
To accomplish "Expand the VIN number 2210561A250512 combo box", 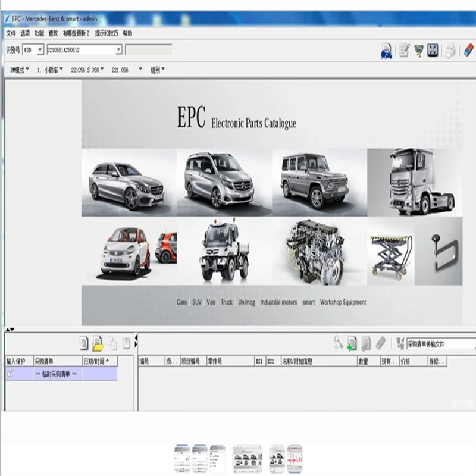I will [x=118, y=50].
